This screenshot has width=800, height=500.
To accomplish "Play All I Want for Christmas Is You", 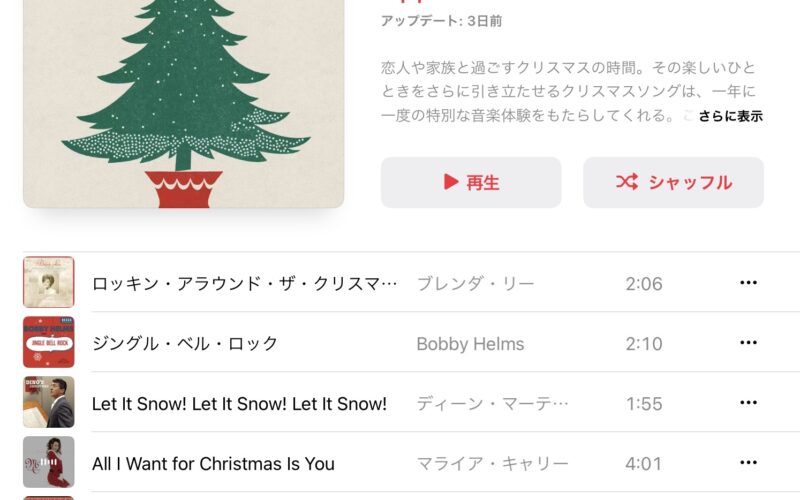I will pos(213,464).
